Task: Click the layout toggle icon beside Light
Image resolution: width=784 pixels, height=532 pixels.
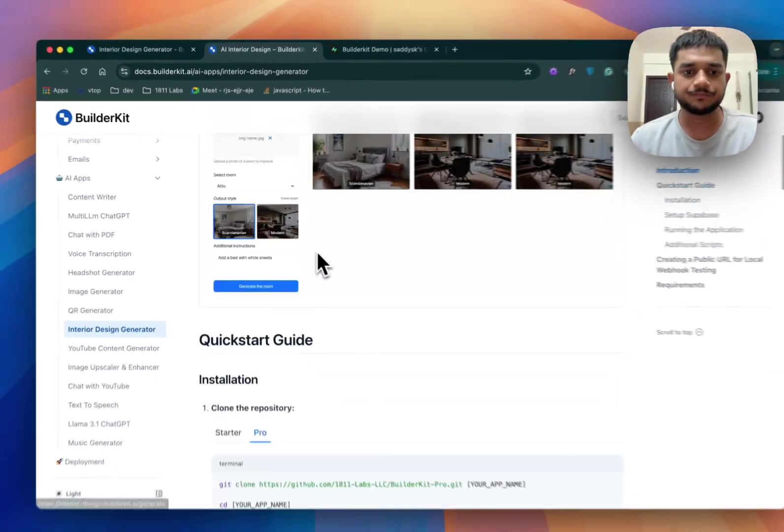Action: (x=159, y=493)
